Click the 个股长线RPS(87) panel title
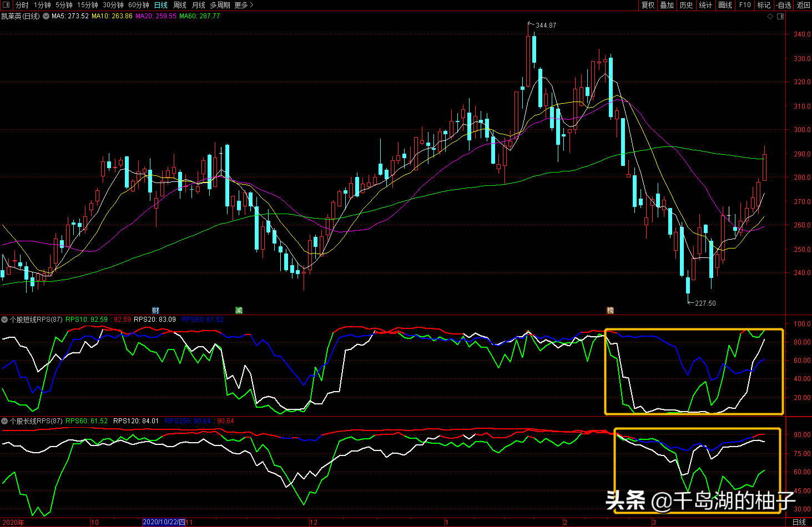Viewport: 812px width, 527px height. click(x=36, y=421)
